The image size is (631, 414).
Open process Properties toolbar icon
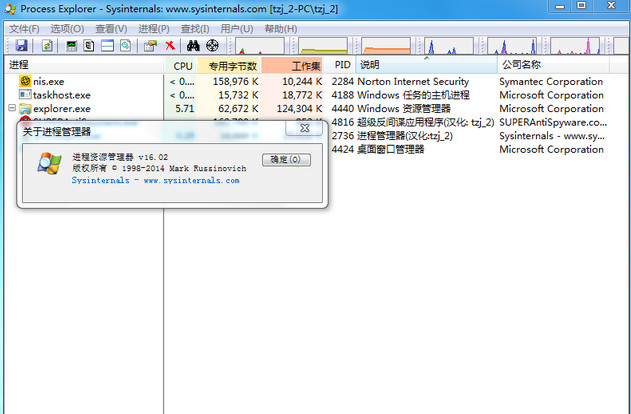click(150, 45)
